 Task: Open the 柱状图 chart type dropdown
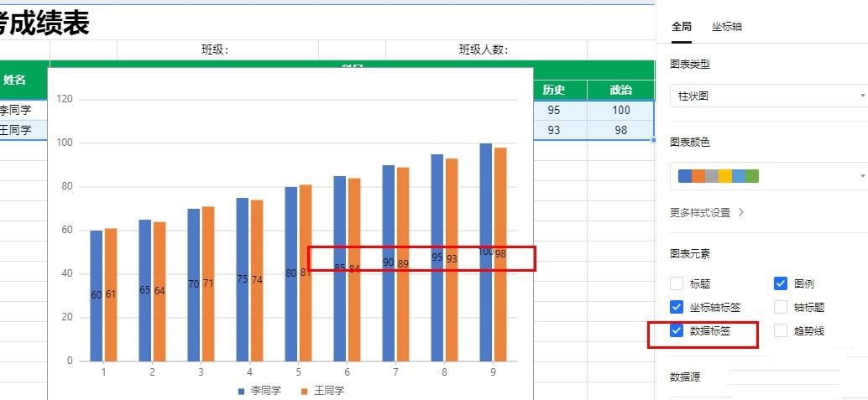pyautogui.click(x=769, y=96)
